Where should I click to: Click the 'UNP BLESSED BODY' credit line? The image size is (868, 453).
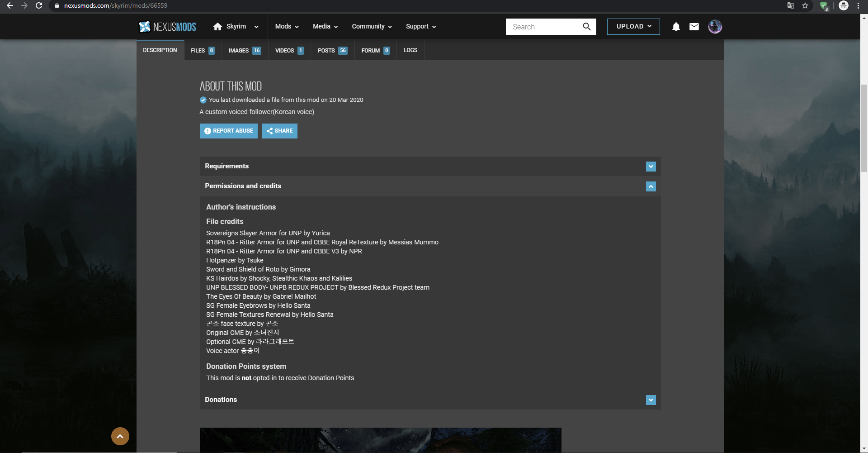coord(318,288)
